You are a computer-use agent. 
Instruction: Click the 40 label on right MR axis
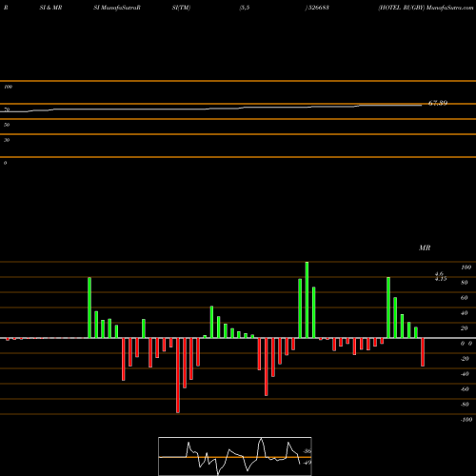[x=465, y=313]
